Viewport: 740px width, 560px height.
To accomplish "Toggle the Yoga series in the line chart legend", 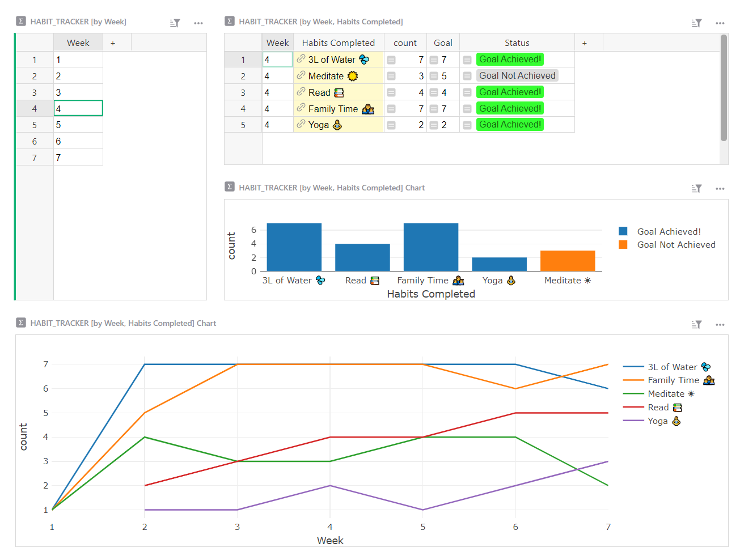I will [x=658, y=421].
